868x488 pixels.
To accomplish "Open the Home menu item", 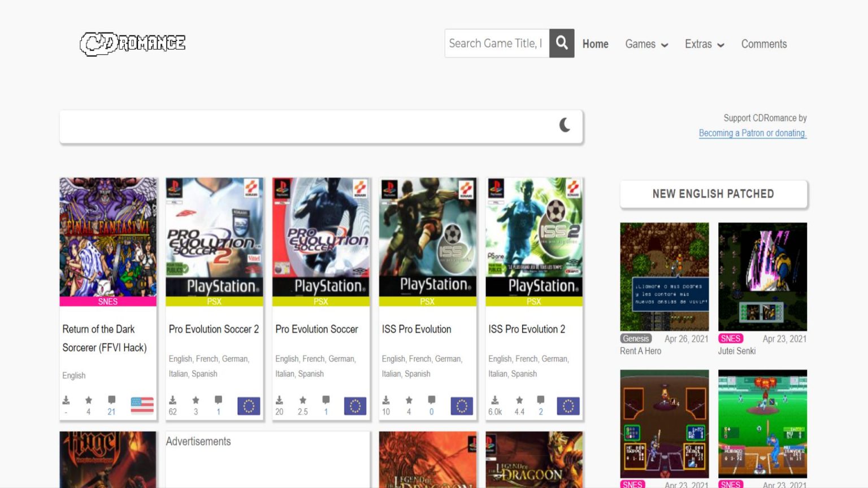I will (x=595, y=44).
